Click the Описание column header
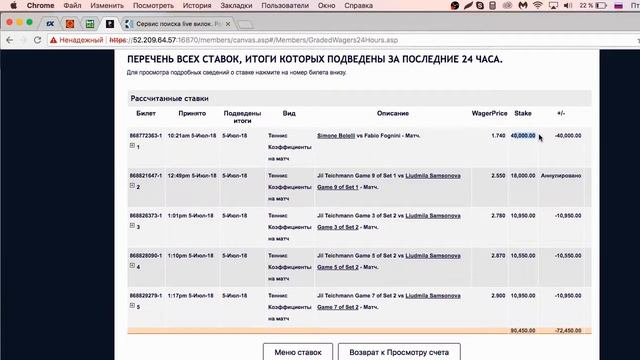The image size is (640, 360). (393, 113)
